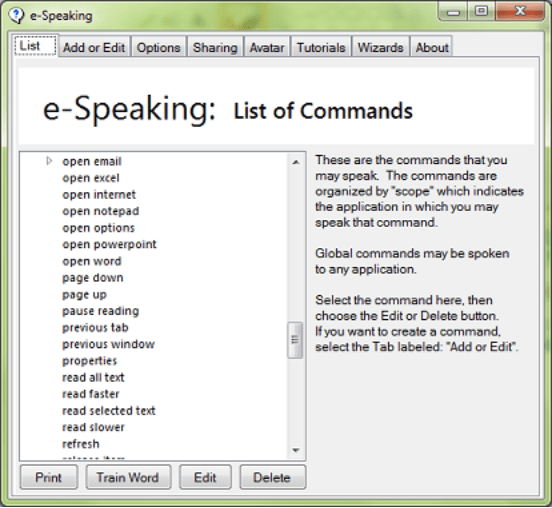
Task: Click the command list scrollbar thumb
Action: [x=295, y=340]
